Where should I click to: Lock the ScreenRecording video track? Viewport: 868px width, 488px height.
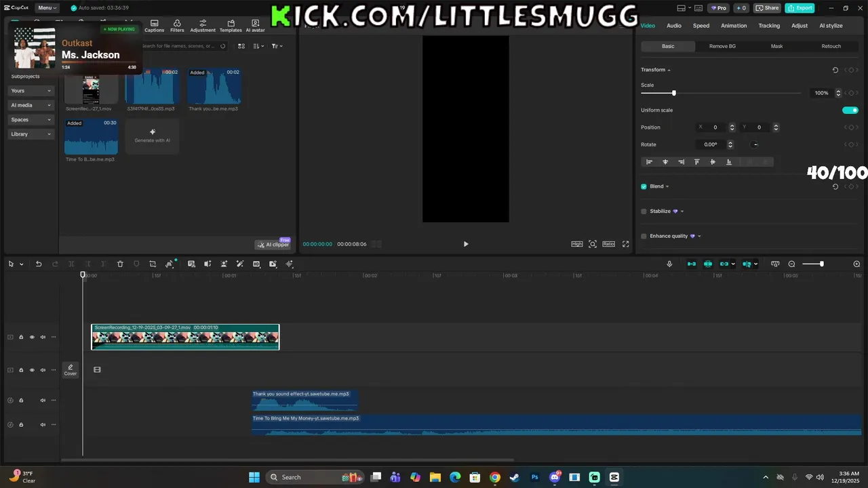[21, 337]
